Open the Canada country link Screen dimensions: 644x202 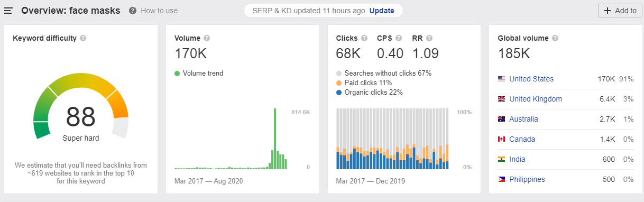pos(522,139)
